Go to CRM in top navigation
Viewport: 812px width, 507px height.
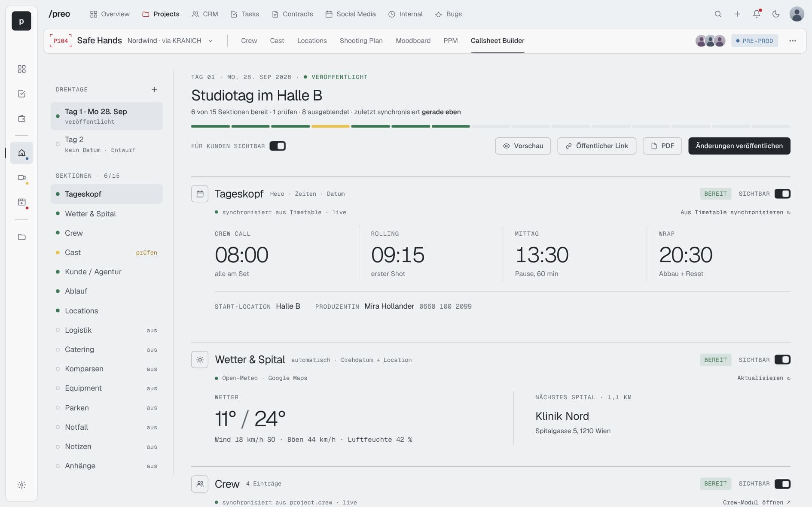coord(205,14)
